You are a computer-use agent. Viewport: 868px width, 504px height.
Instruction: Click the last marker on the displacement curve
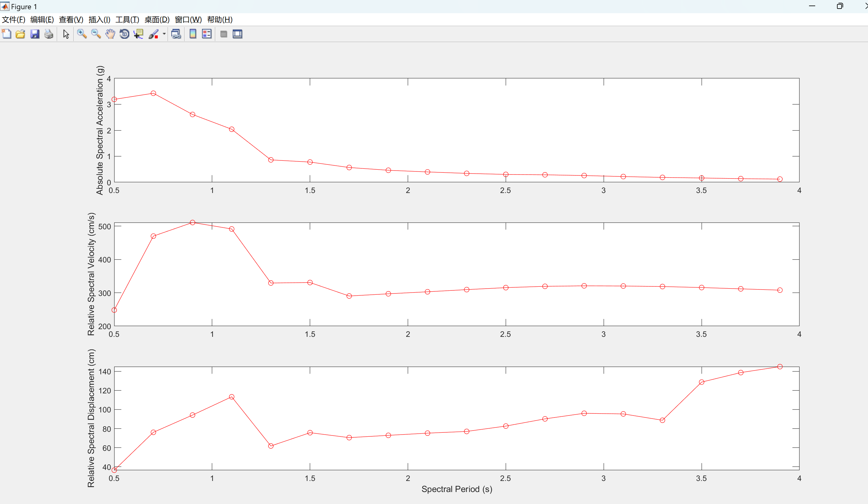coord(780,366)
